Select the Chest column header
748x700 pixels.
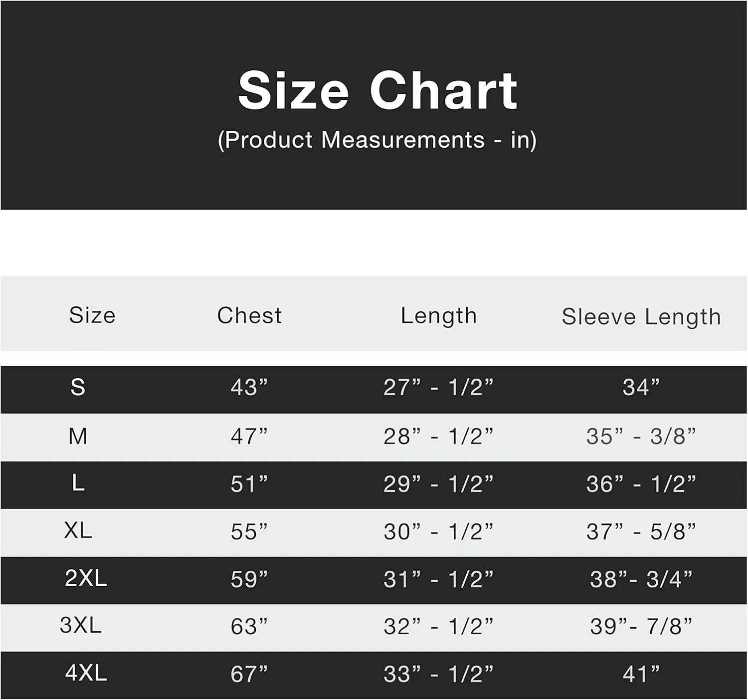tap(249, 316)
